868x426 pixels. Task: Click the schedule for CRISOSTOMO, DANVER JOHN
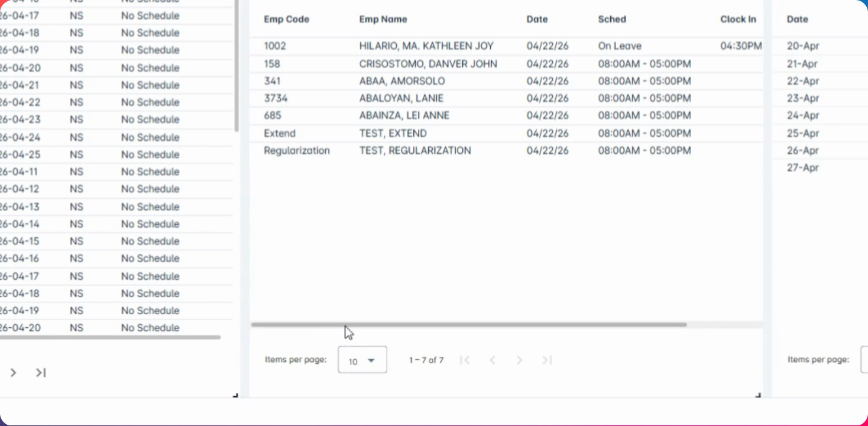(x=644, y=64)
